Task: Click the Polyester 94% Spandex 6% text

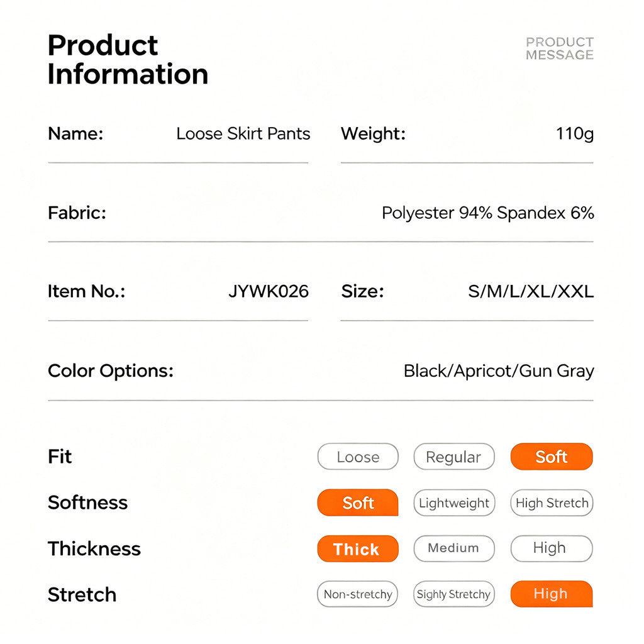Action: point(488,213)
